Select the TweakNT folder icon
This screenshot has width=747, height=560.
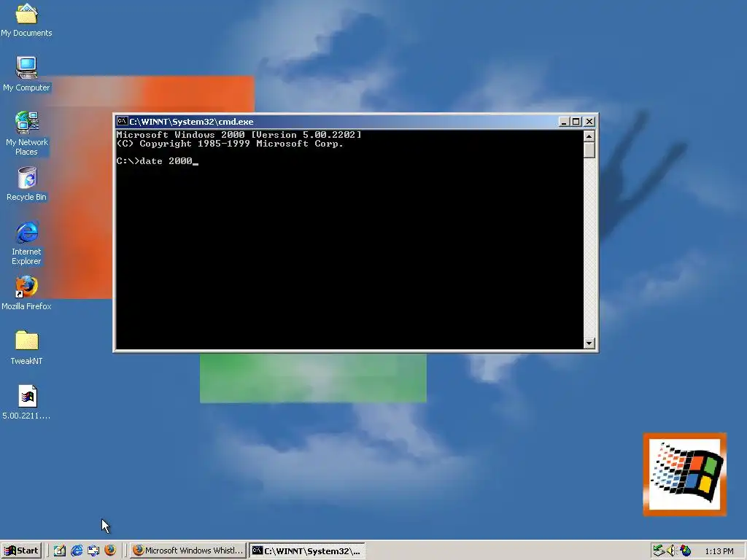tap(26, 348)
